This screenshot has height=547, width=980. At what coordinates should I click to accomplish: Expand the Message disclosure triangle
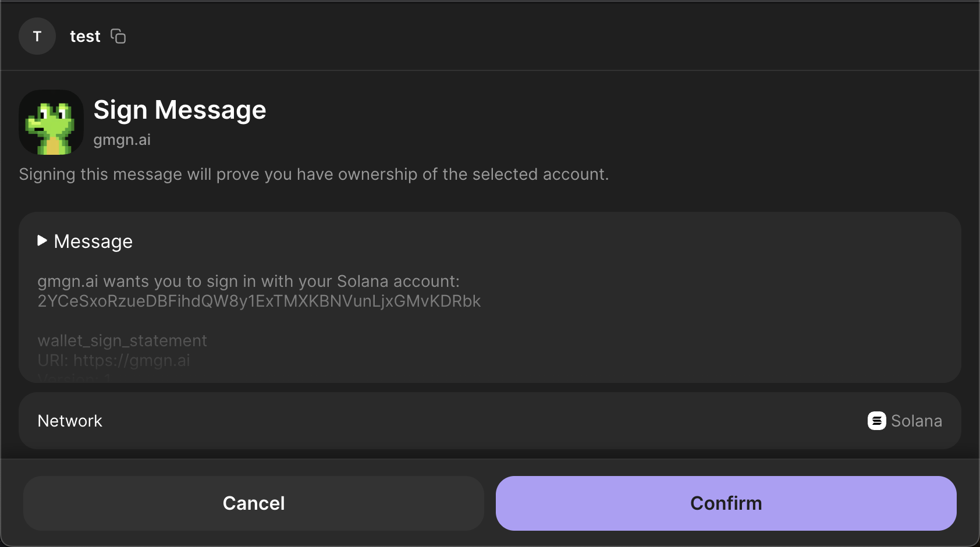coord(42,241)
